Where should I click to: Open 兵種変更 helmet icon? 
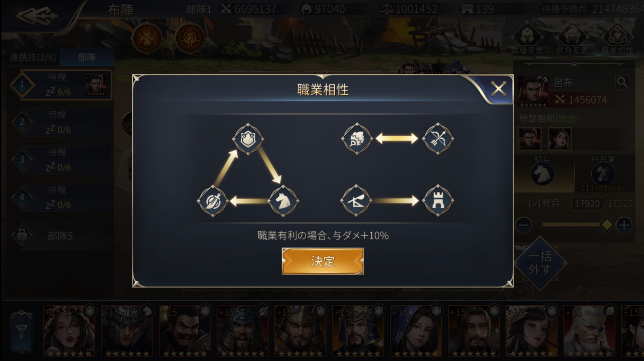click(x=527, y=39)
